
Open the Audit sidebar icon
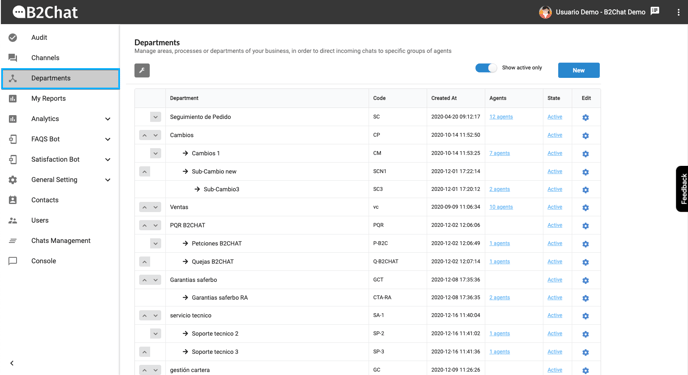13,38
